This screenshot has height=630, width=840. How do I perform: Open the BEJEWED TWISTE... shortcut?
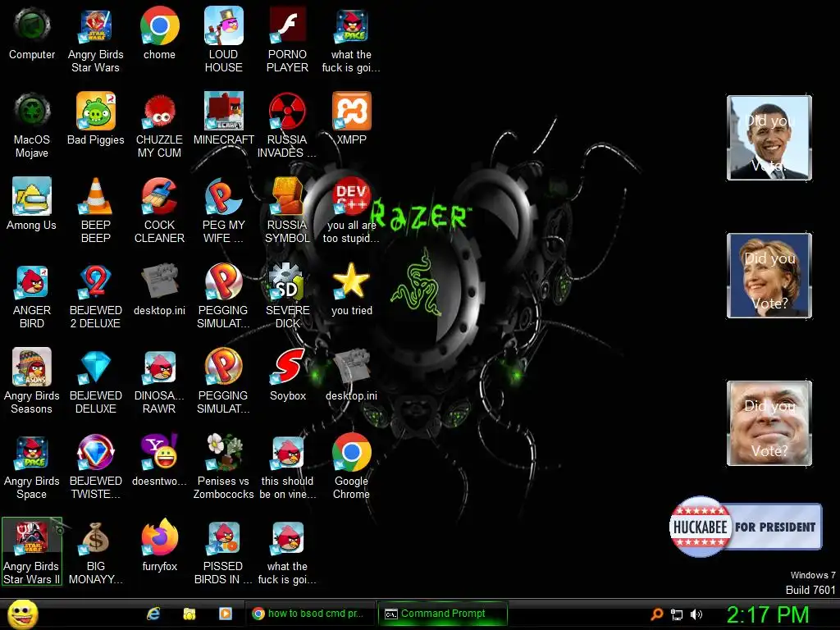(95, 467)
